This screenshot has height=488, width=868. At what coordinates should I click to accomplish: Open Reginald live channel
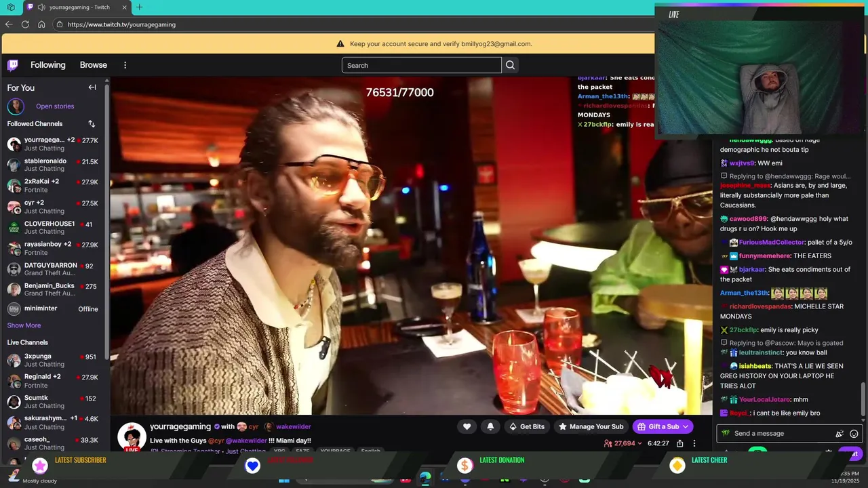[x=53, y=381]
